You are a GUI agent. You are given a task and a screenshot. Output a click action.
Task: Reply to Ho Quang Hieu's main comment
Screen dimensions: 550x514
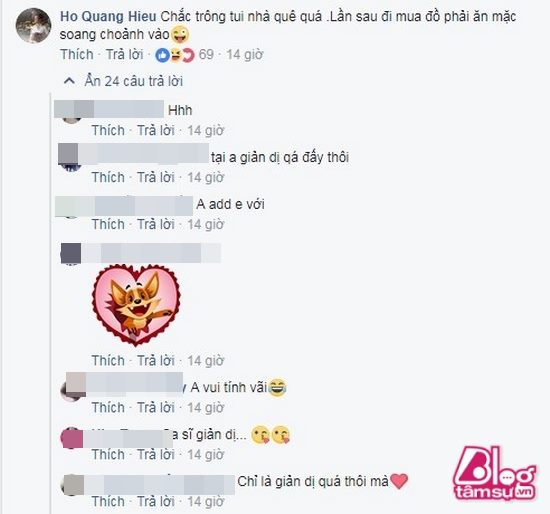coord(125,54)
